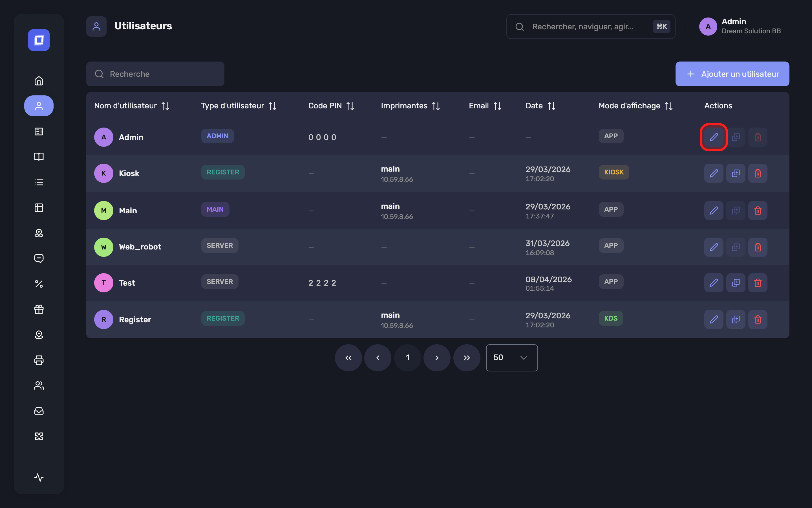
Task: Select the Utilisateurs sidebar item
Action: coord(39,106)
